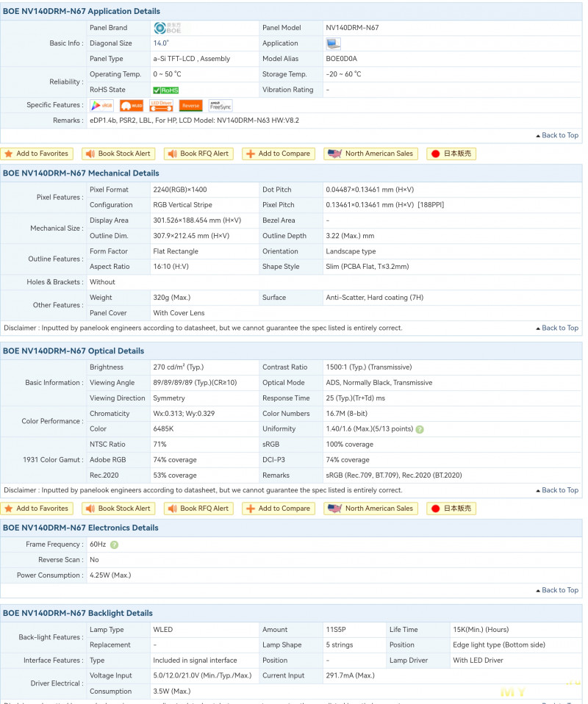
Task: Book Stock Alert below Application Details section
Action: point(118,154)
